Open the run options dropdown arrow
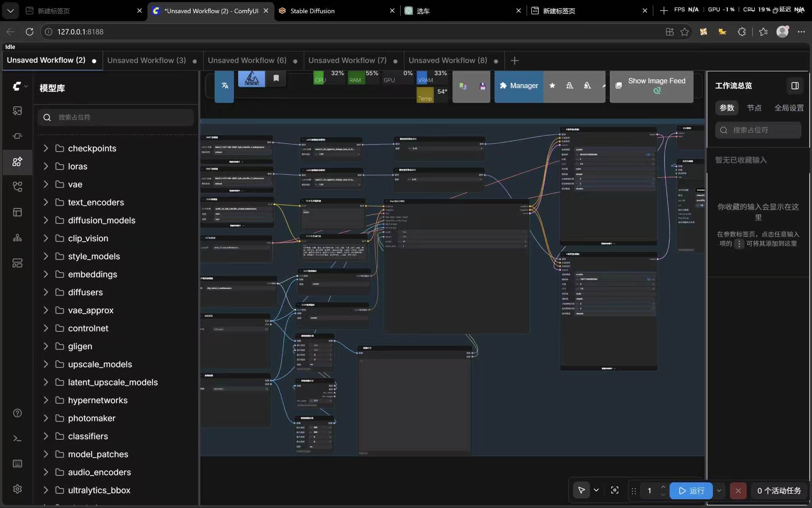 pos(719,491)
